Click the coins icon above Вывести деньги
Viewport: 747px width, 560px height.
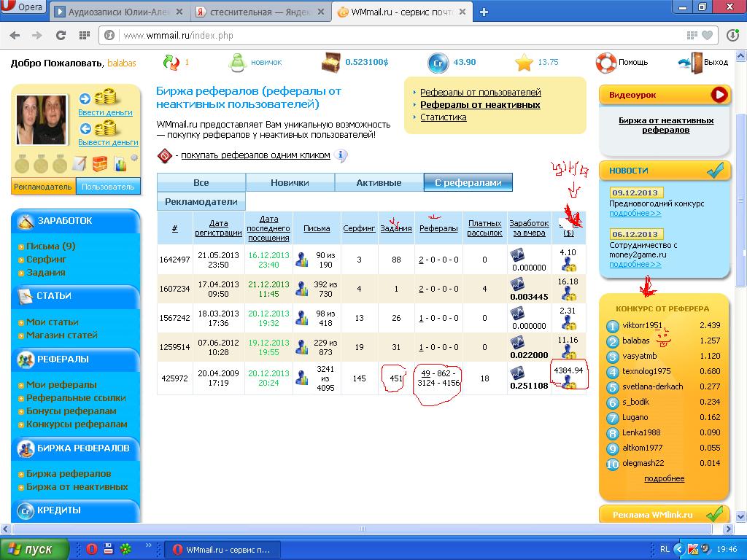point(105,127)
